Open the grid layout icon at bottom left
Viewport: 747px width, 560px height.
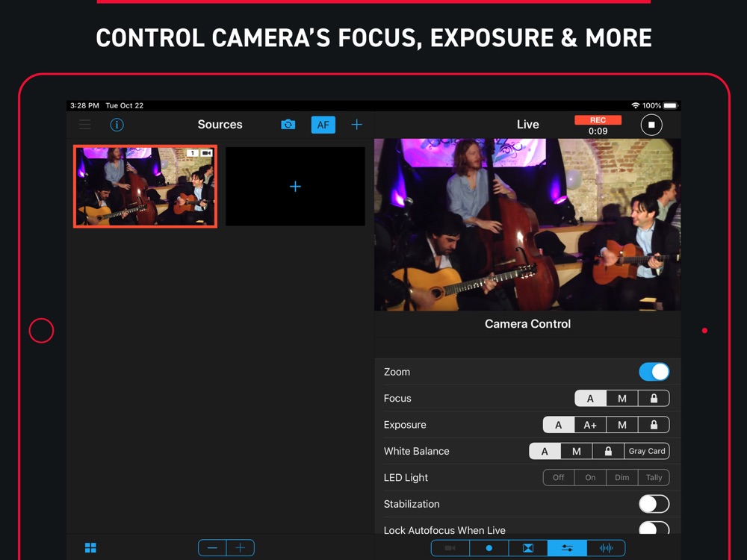[x=90, y=547]
